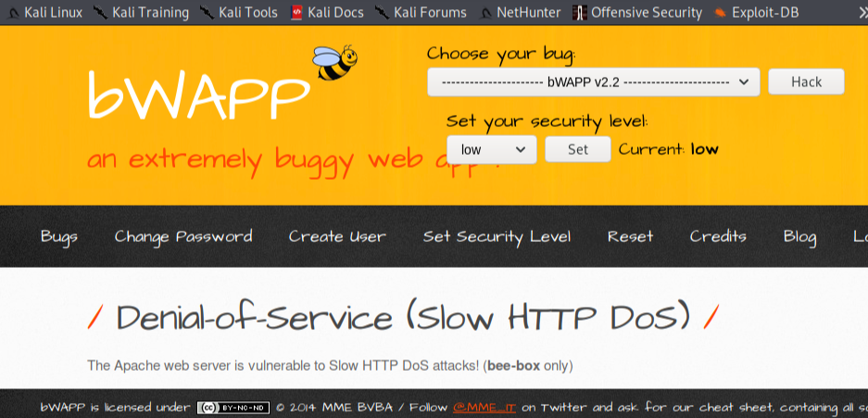Image resolution: width=868 pixels, height=418 pixels.
Task: Open the Bugs menu item
Action: pos(59,236)
